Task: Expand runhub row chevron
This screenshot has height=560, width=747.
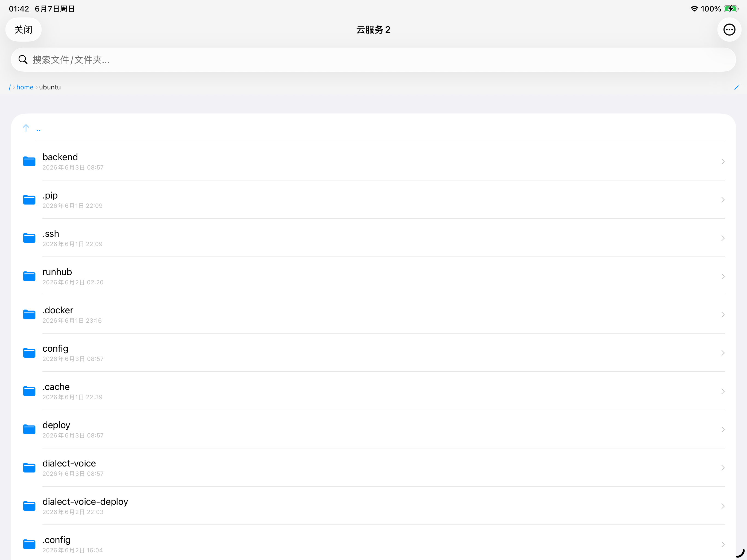Action: tap(723, 276)
